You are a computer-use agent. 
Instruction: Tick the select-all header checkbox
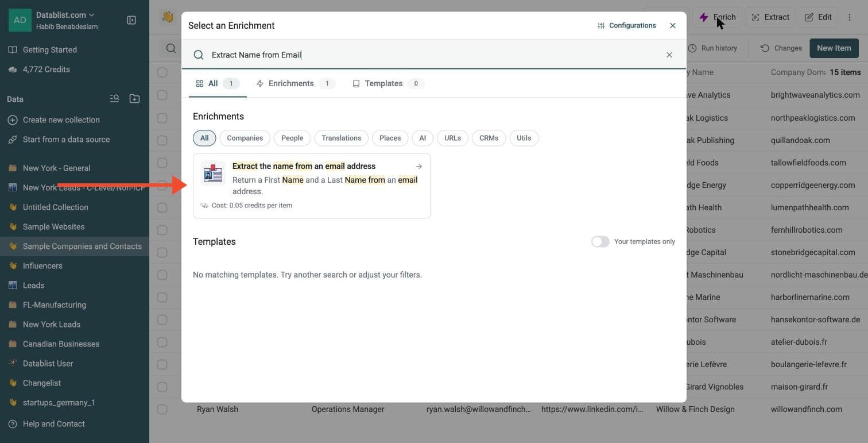162,72
